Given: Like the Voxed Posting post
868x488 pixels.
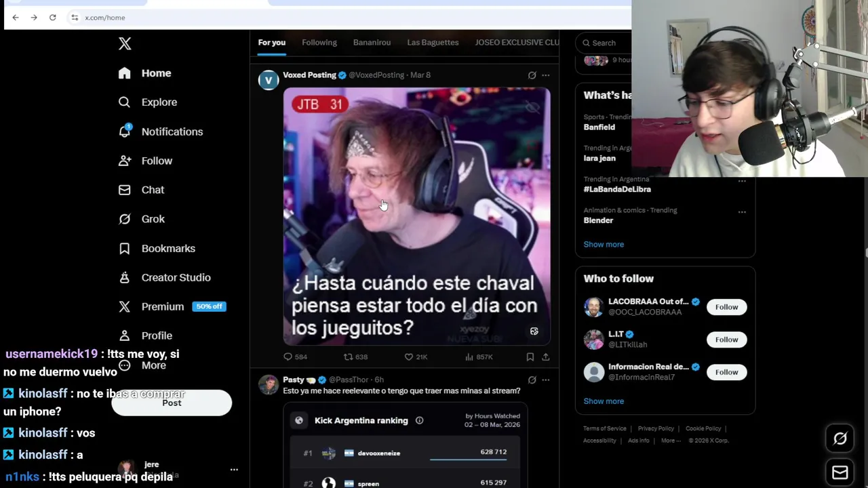Looking at the screenshot, I should tap(415, 357).
